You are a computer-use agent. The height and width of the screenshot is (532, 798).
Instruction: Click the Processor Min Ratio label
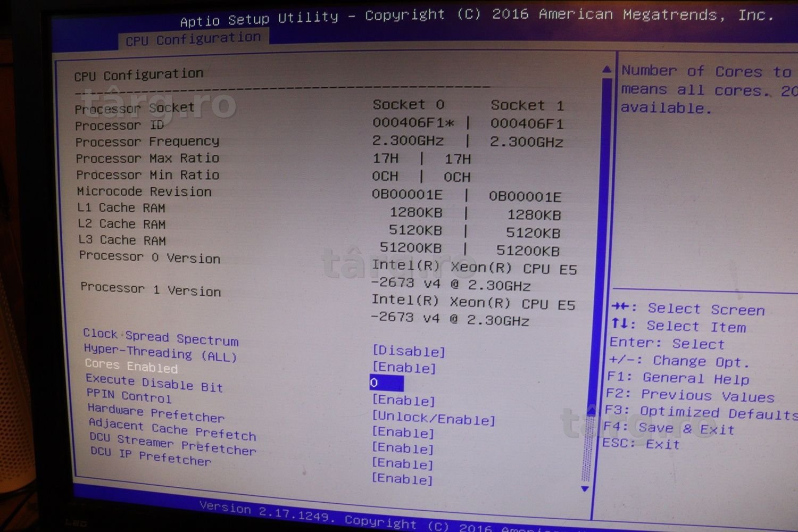tap(148, 175)
